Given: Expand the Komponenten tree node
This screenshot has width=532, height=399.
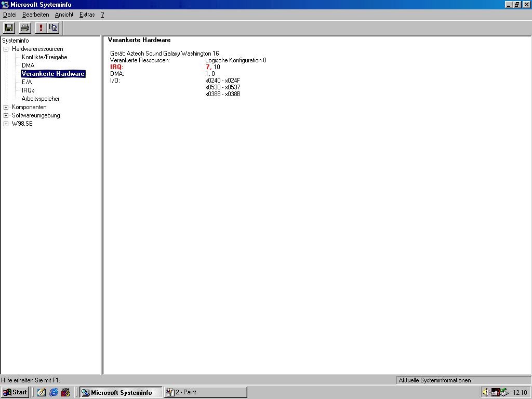Looking at the screenshot, I should click(6, 107).
